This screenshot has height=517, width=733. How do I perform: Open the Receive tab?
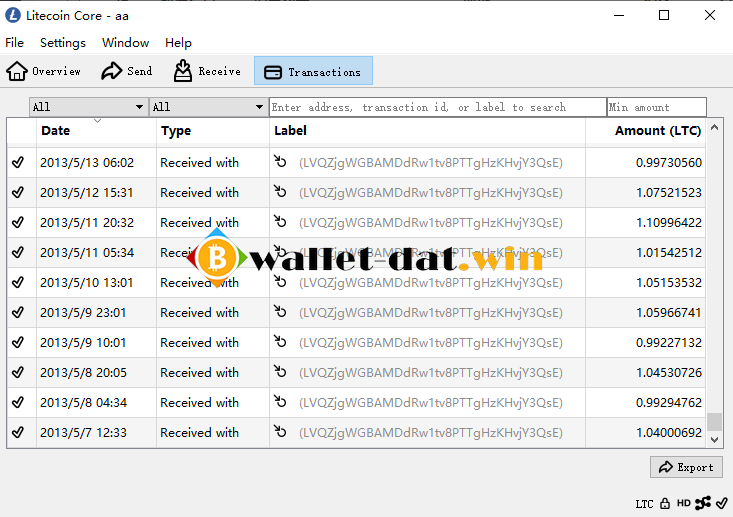pyautogui.click(x=207, y=71)
